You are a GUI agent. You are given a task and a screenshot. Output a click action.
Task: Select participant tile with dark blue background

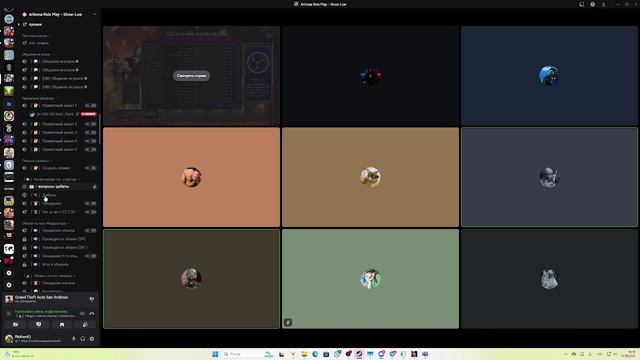pyautogui.click(x=549, y=76)
